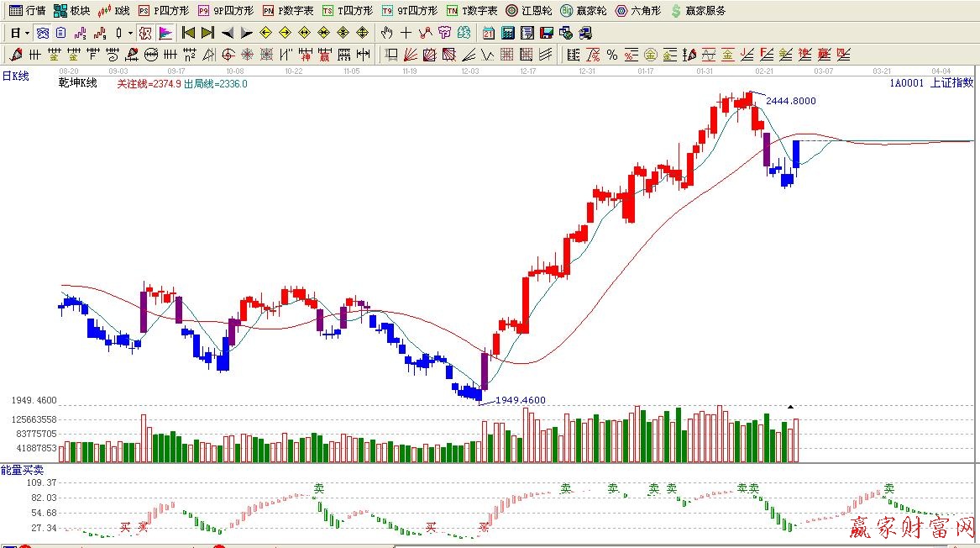Click the black right arrow step icon
Viewport: 980px width, 548px height.
click(246, 33)
